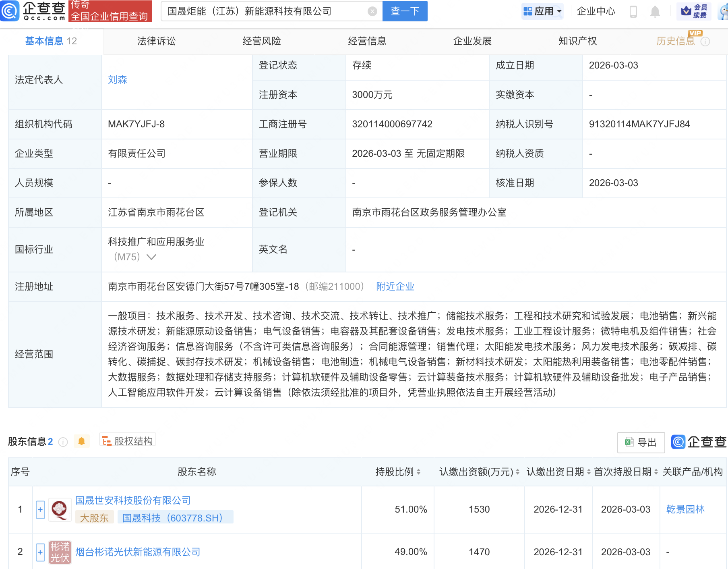Toggle sorting on 持股比例 column
Image resolution: width=728 pixels, height=569 pixels.
[419, 472]
